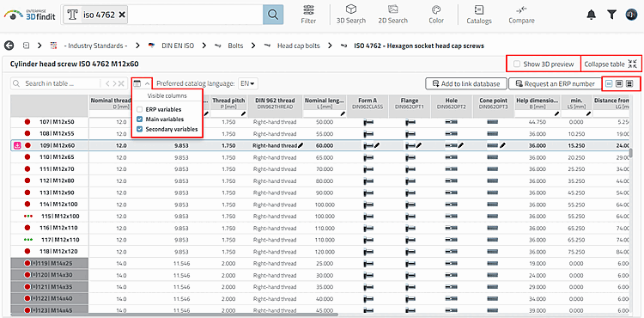Open 3D Search
The width and height of the screenshot is (644, 318).
350,15
